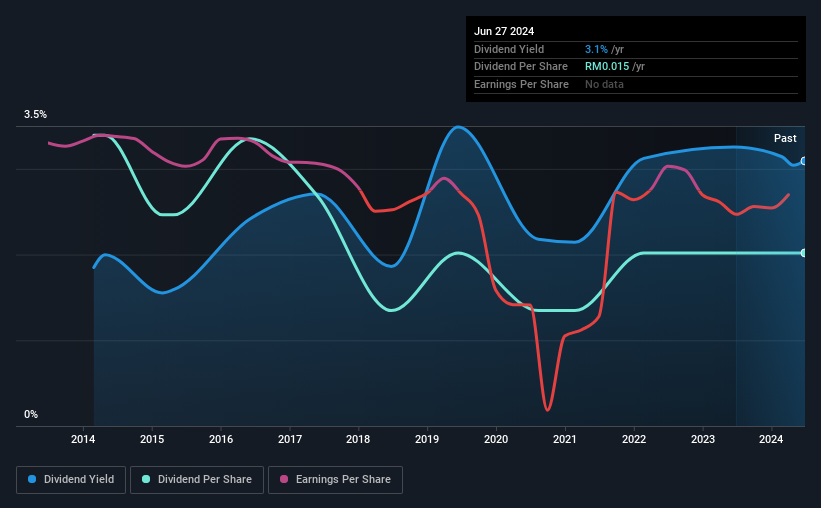Click the Past label in chart

coord(785,138)
